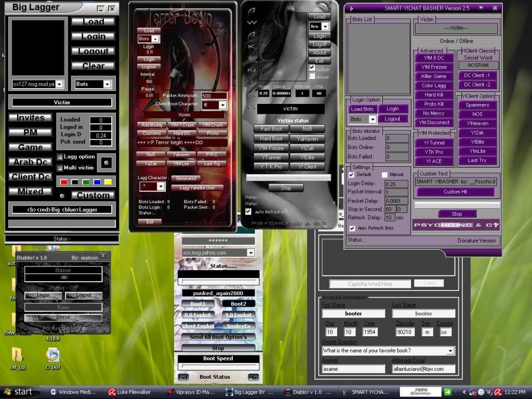Switch to SMART Y!CHAT taskbar item

point(368,392)
